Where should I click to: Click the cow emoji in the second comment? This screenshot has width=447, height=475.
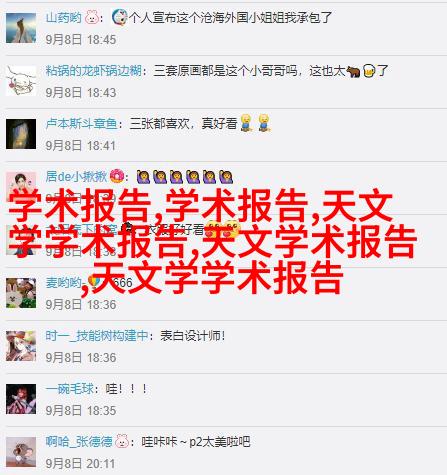click(x=353, y=71)
